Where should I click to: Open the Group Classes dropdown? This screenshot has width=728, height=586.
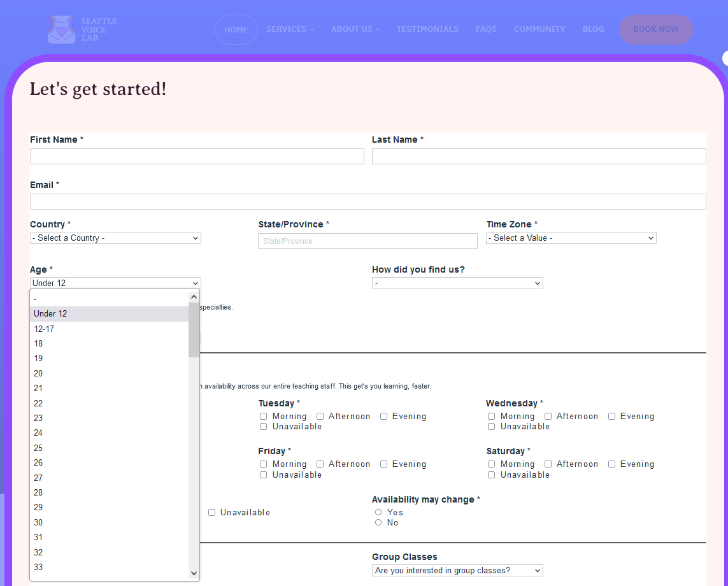tap(457, 571)
